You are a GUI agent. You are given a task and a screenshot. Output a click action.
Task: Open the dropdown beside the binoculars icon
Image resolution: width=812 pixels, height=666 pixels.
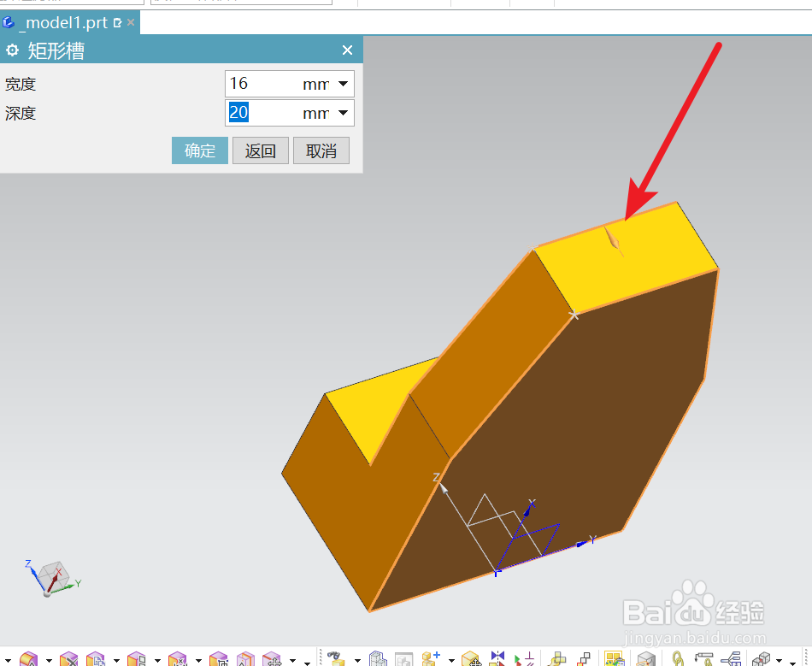(357, 660)
